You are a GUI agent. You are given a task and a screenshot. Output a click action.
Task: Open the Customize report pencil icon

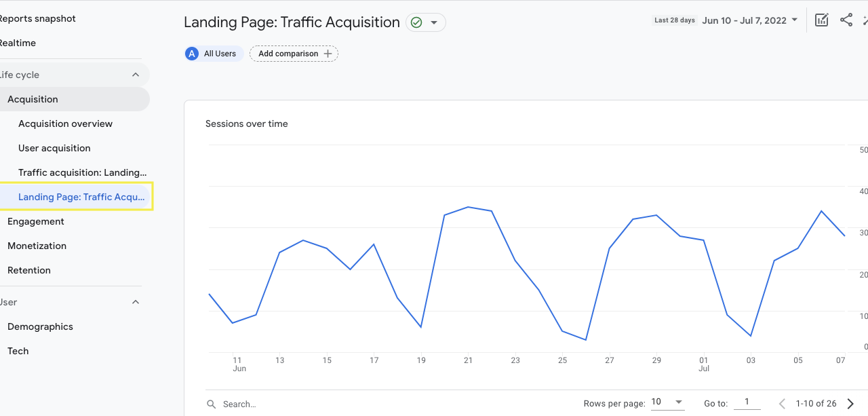821,20
